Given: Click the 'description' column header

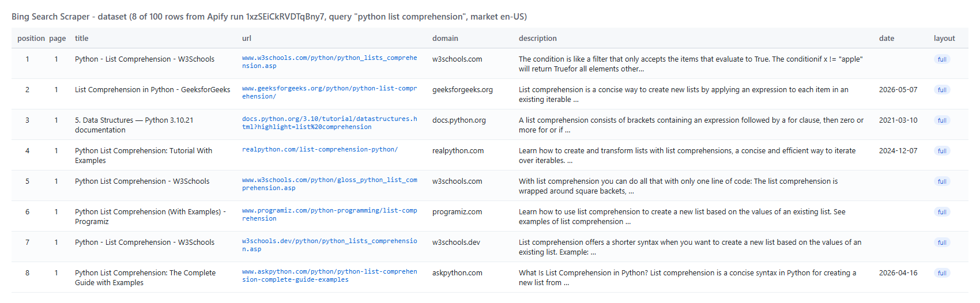Looking at the screenshot, I should (x=538, y=39).
